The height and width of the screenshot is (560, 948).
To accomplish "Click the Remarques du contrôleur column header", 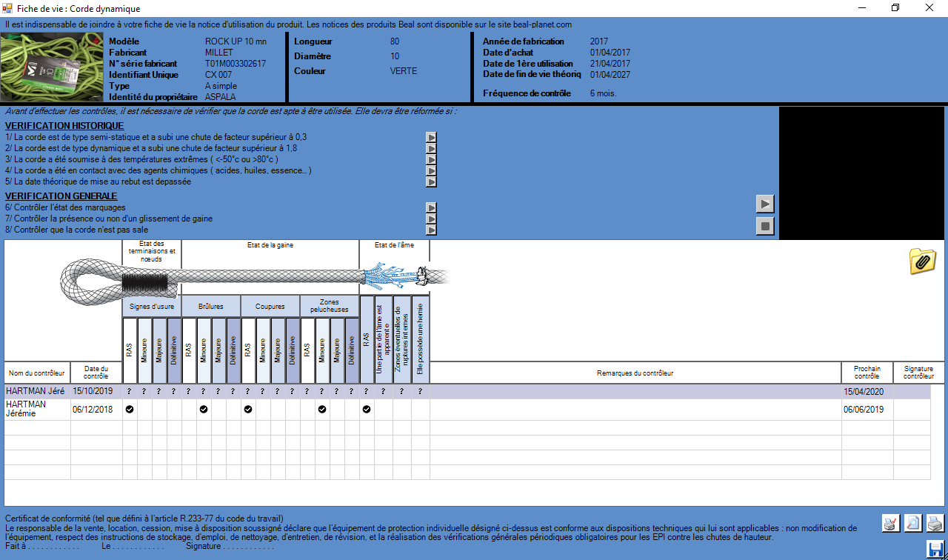I will tap(635, 373).
